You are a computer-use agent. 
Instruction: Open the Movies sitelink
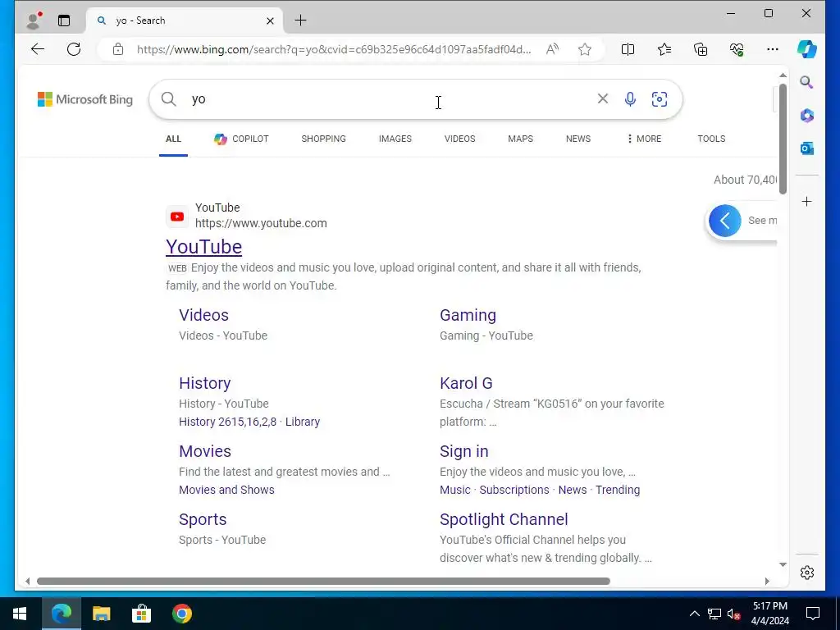point(204,451)
